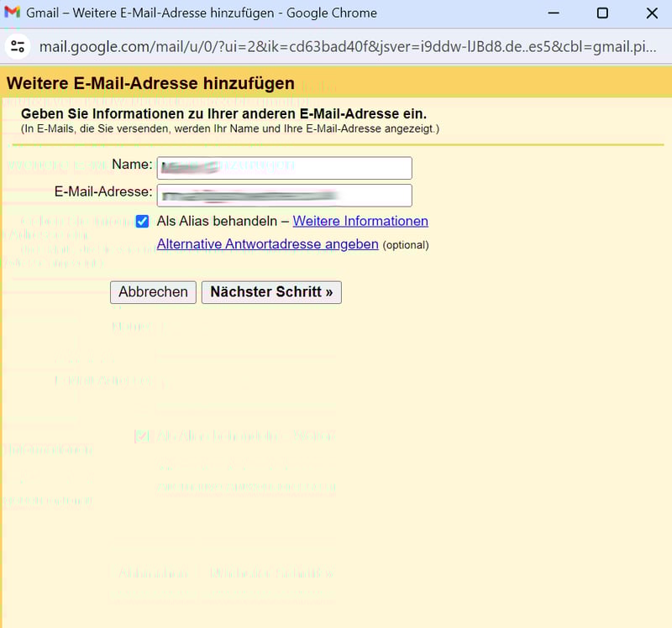Click the window title bar text
This screenshot has width=672, height=628.
click(x=202, y=13)
